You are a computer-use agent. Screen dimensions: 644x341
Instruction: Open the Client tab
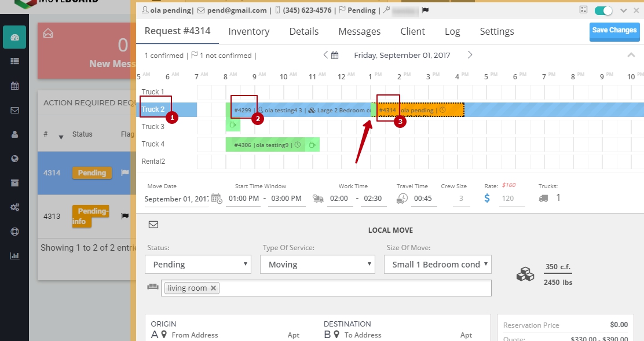412,31
